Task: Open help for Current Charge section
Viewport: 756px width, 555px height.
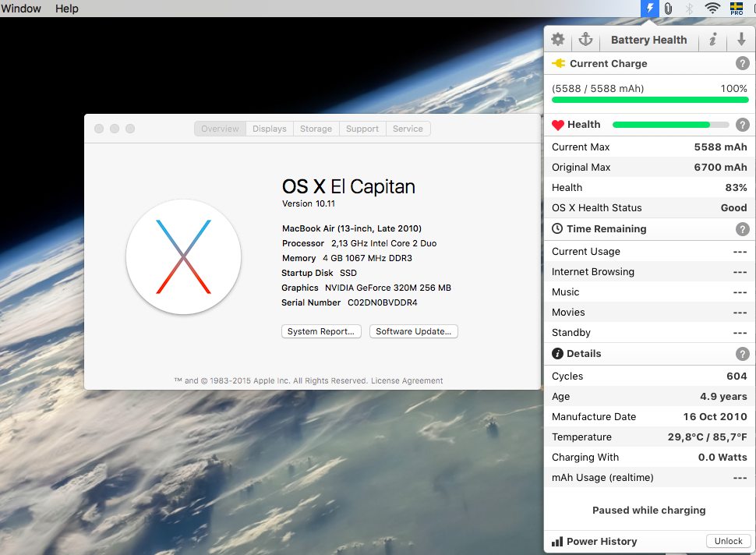Action: coord(743,63)
